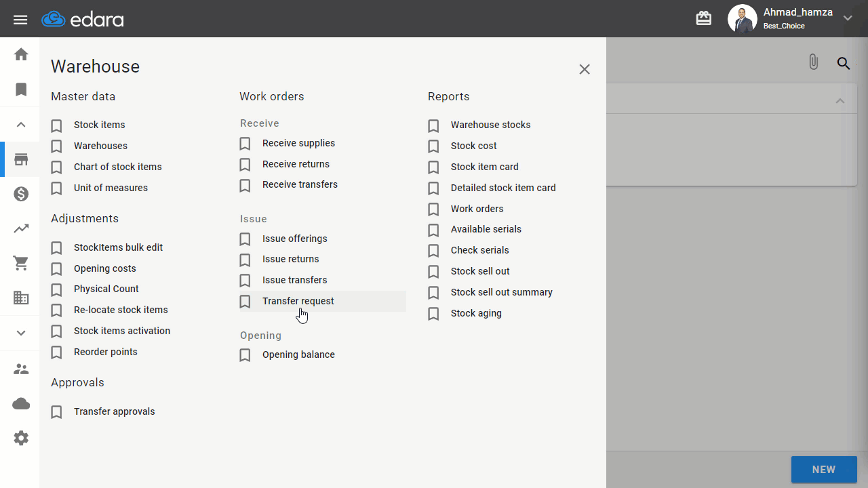This screenshot has height=488, width=868.
Task: Click the NEW button
Action: click(x=824, y=469)
